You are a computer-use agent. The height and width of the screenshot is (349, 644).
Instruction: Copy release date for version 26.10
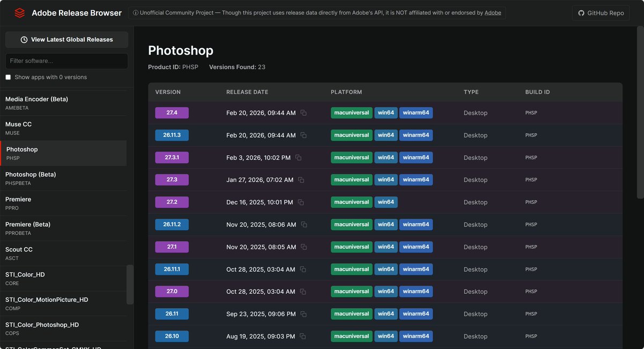click(x=303, y=336)
